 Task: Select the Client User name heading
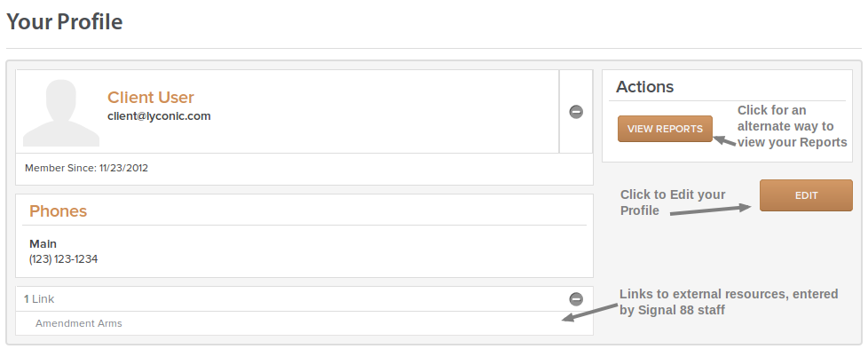(x=151, y=98)
